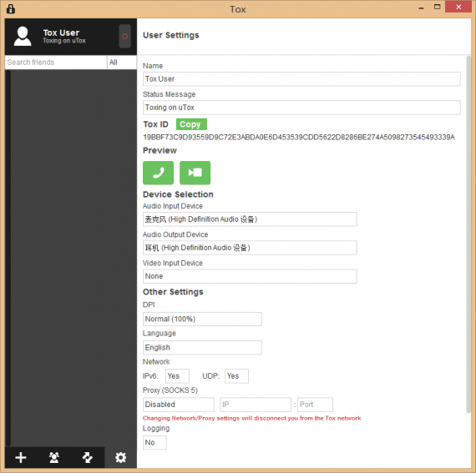Open the create group chat icon
The height and width of the screenshot is (473, 476).
(54, 457)
